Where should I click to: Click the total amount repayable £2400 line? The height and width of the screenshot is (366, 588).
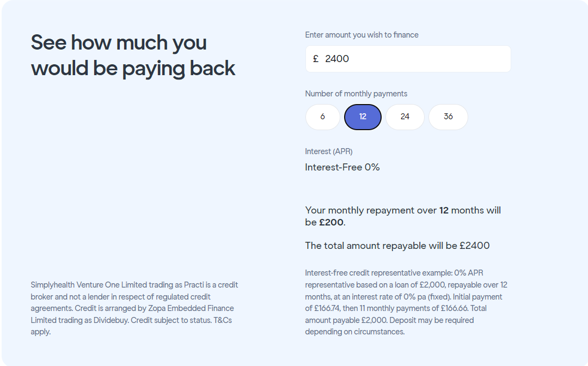(397, 246)
